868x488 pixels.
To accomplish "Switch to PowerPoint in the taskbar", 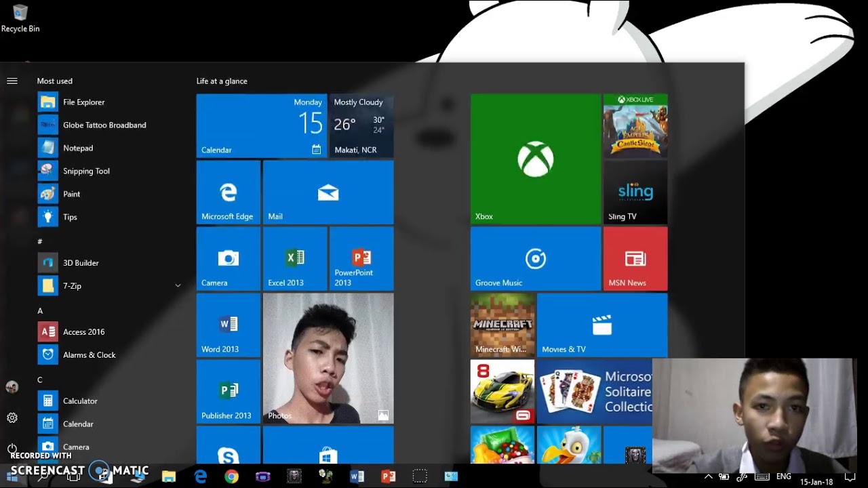I will point(388,476).
